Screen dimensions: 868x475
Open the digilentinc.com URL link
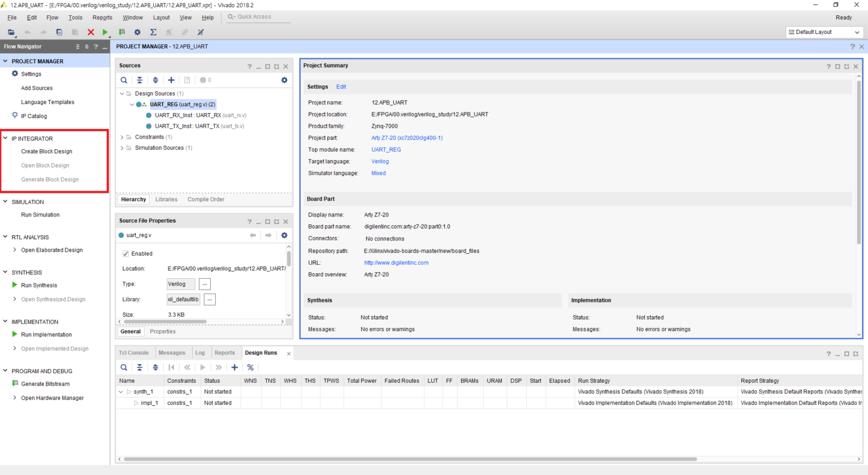click(x=396, y=263)
